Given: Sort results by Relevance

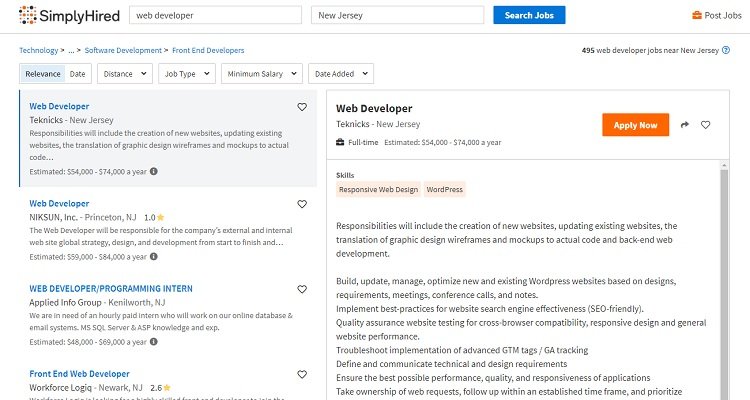Looking at the screenshot, I should tap(43, 74).
